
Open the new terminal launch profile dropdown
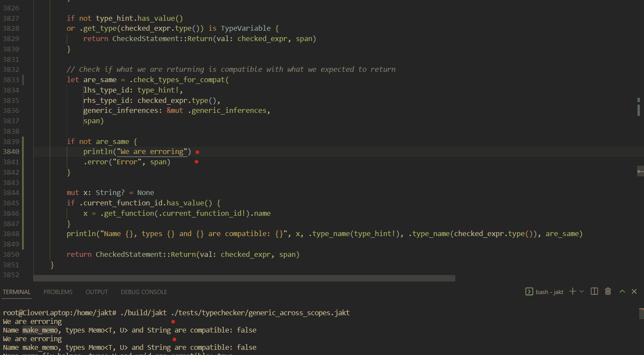(582, 291)
